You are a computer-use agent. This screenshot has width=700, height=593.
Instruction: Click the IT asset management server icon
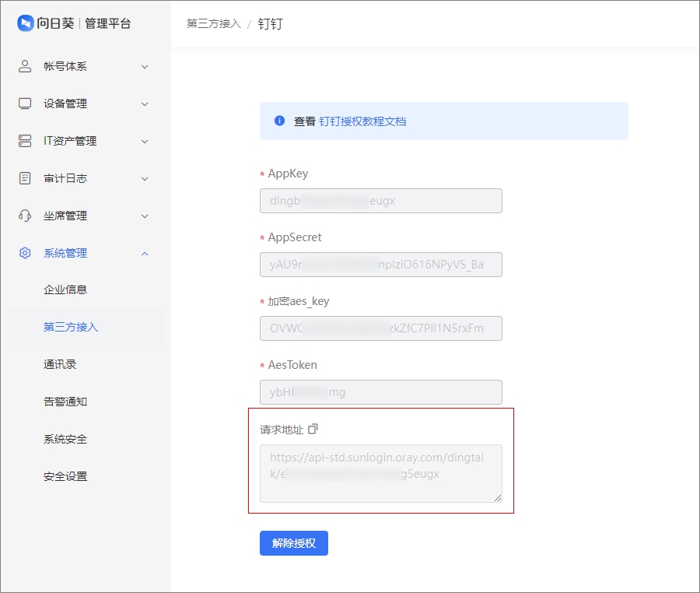click(x=26, y=141)
